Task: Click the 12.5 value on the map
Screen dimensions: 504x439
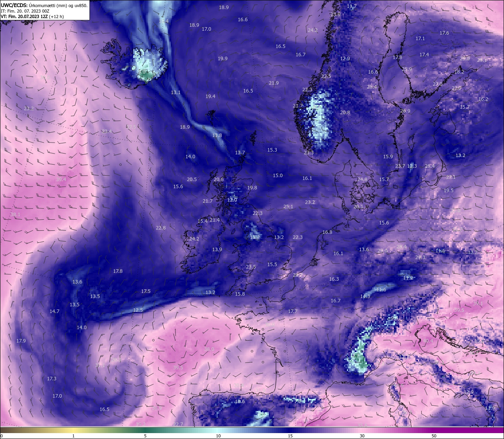Action: [x=138, y=310]
